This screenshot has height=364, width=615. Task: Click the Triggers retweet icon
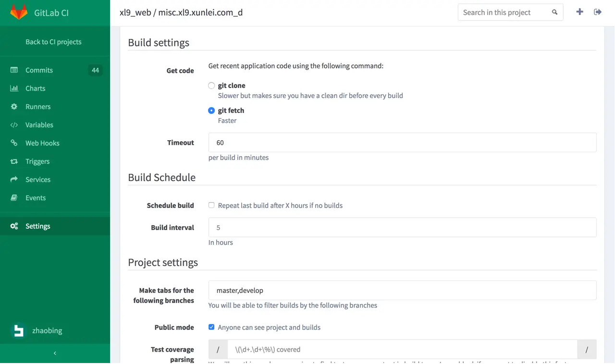pyautogui.click(x=14, y=161)
